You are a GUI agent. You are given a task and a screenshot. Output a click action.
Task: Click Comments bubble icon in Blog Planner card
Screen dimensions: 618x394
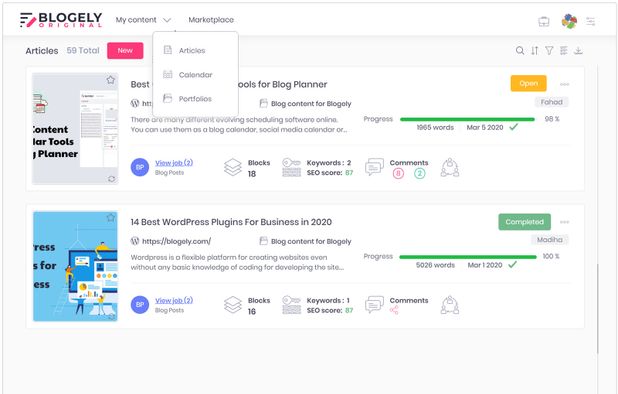(x=374, y=167)
